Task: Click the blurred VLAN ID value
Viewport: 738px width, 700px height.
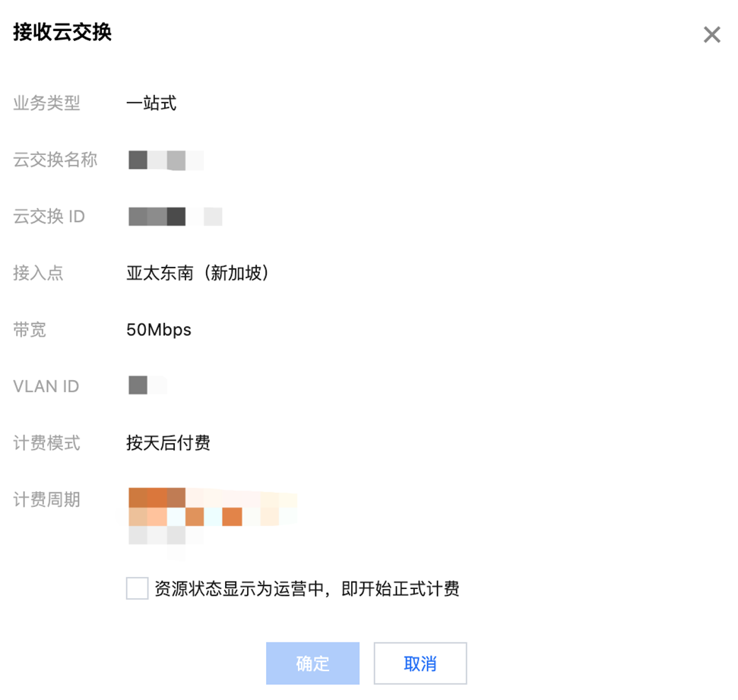Action: (147, 385)
